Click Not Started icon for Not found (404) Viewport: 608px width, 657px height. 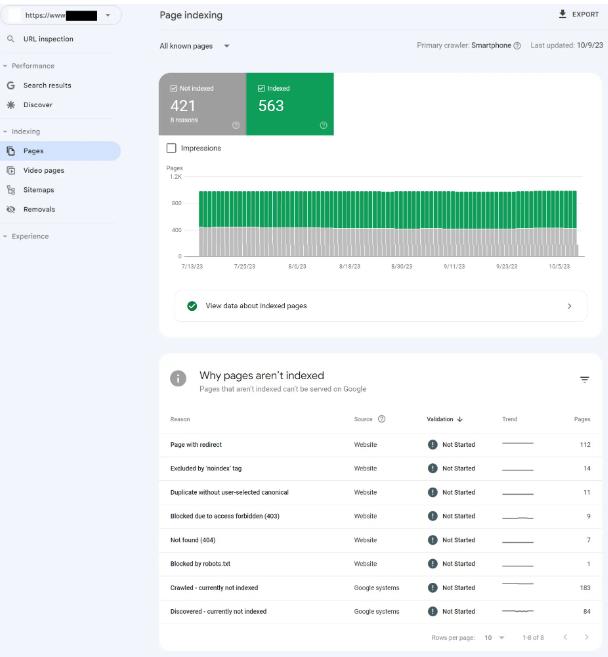[x=432, y=540]
